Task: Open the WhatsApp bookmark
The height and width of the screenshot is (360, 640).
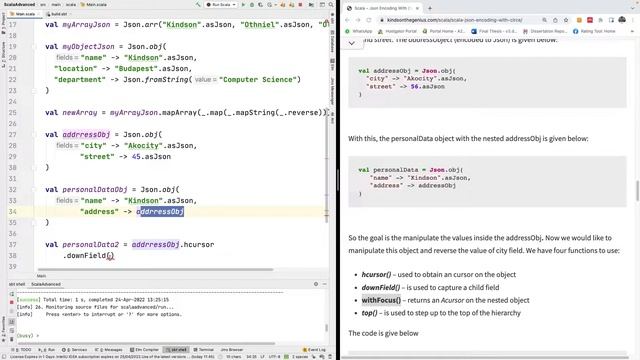Action: (359, 31)
